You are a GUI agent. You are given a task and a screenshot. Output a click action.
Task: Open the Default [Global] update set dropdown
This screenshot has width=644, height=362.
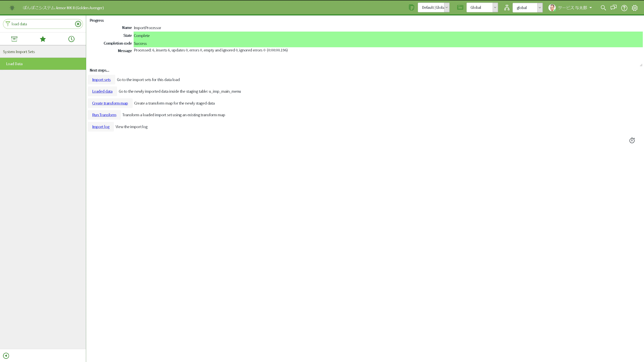click(434, 7)
